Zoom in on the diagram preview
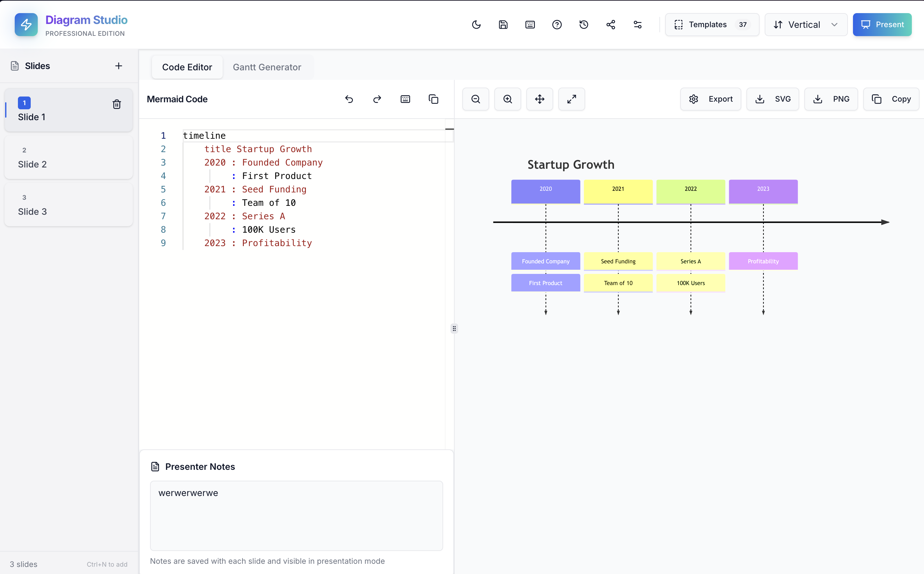Screen dimensions: 924x574 [x=507, y=99]
